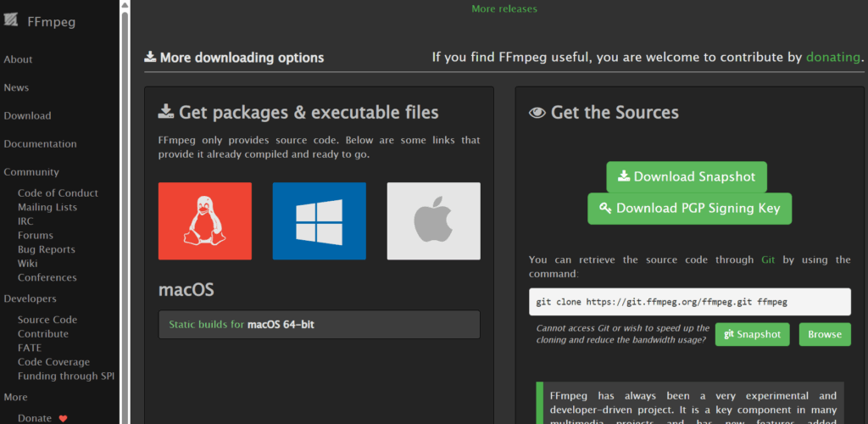The width and height of the screenshot is (868, 424).
Task: Click Download Snapshot button
Action: coord(687,177)
